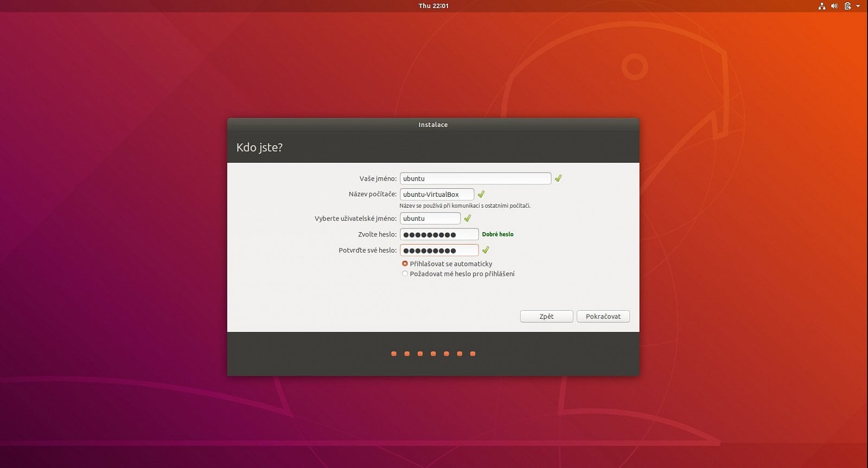Click the Pokračovat button

click(x=603, y=316)
